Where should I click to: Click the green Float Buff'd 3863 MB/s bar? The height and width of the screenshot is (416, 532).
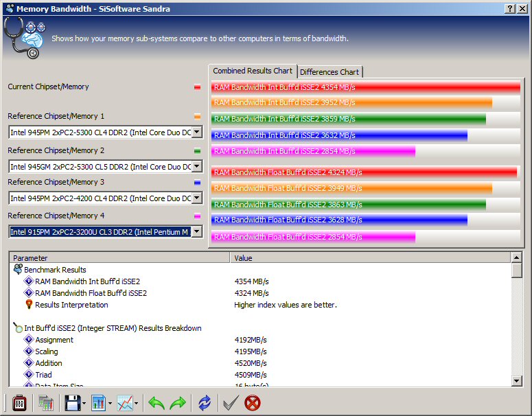click(349, 205)
